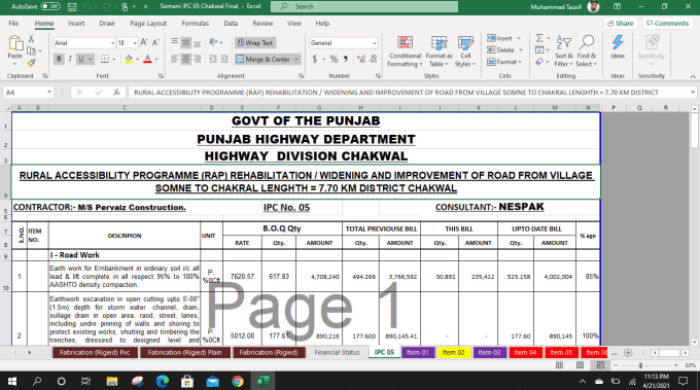The width and height of the screenshot is (700, 390).
Task: Toggle the AutoSave switch
Action: point(50,6)
